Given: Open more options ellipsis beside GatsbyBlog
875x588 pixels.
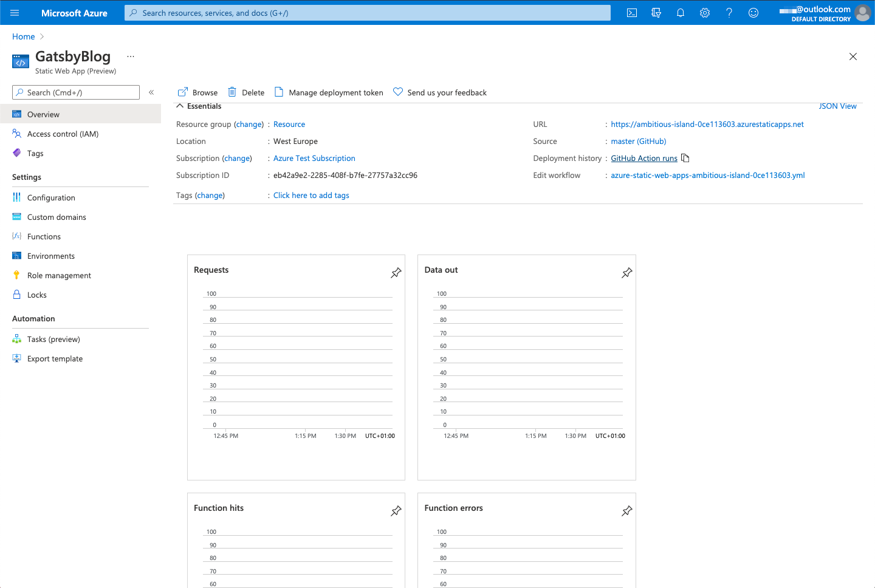Looking at the screenshot, I should (131, 56).
